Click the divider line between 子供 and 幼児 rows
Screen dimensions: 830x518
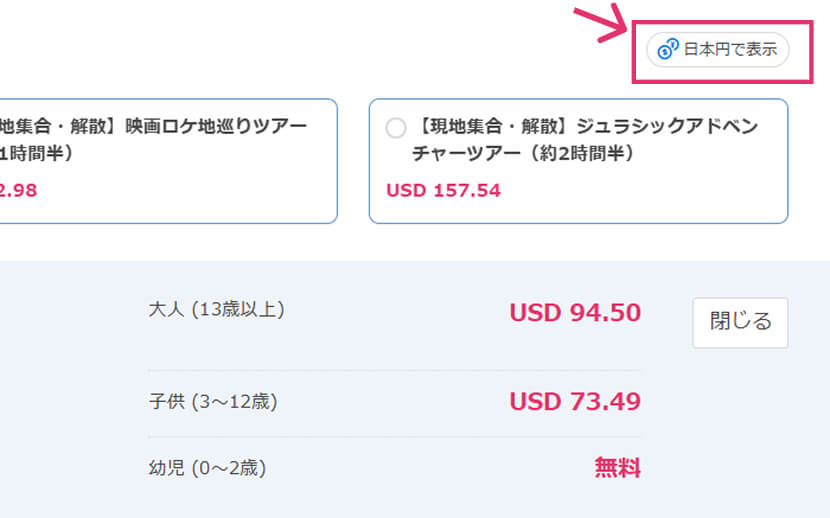pyautogui.click(x=394, y=436)
